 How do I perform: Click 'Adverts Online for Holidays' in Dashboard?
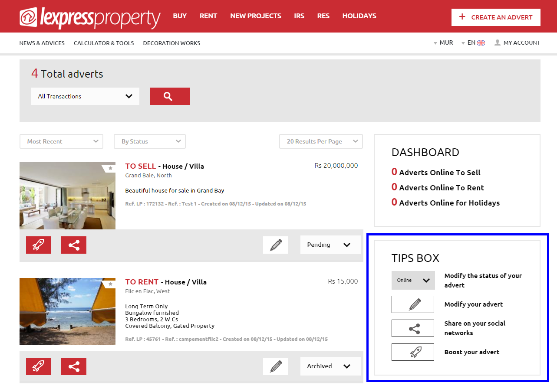pos(449,203)
